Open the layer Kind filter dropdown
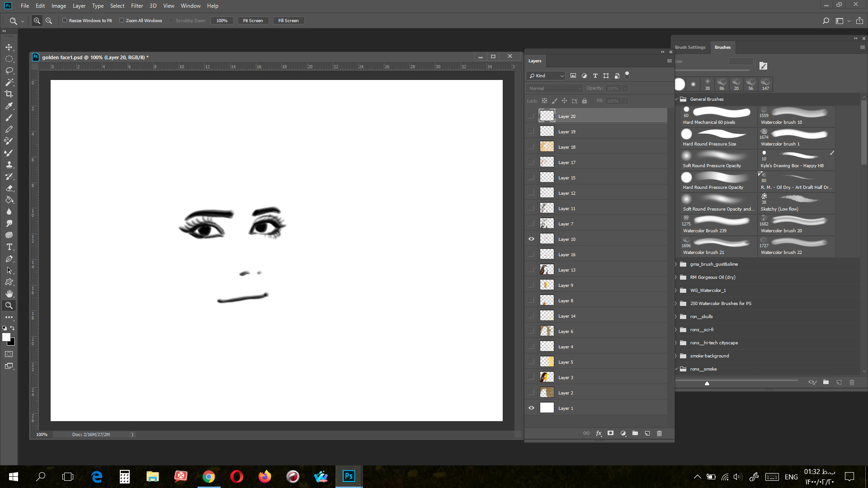This screenshot has width=868, height=488. coord(546,76)
